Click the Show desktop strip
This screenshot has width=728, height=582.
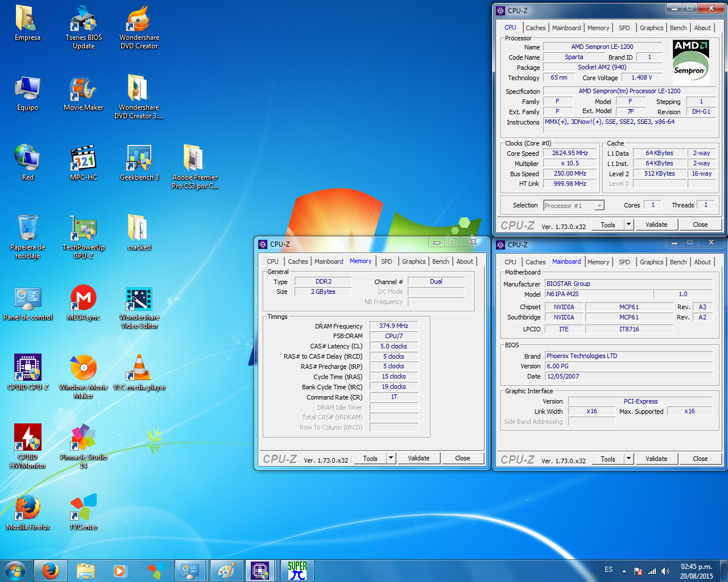[x=723, y=570]
